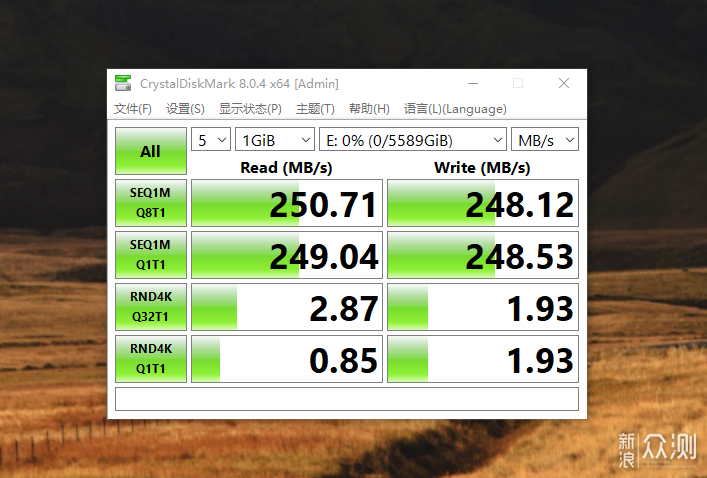The width and height of the screenshot is (707, 478).
Task: Click the RND4K Q32T1 read value 2.87
Action: pos(287,307)
